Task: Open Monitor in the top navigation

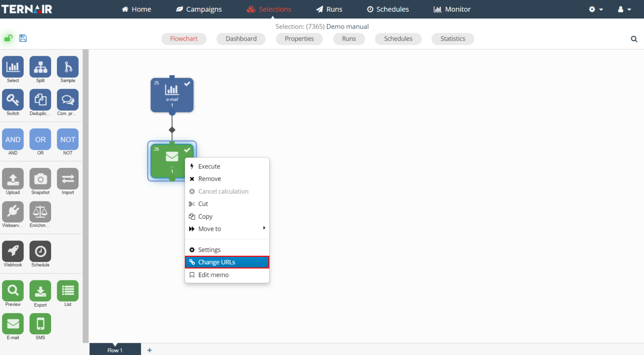Action: coord(452,9)
